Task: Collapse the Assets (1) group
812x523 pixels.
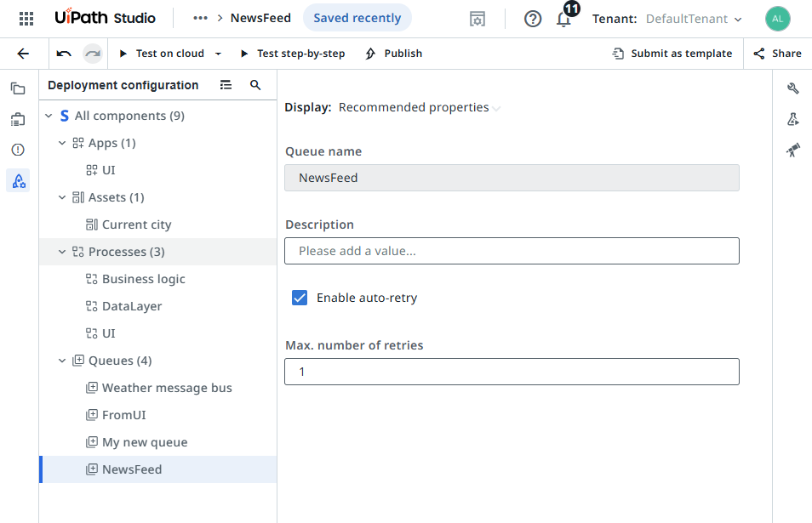Action: pyautogui.click(x=62, y=197)
